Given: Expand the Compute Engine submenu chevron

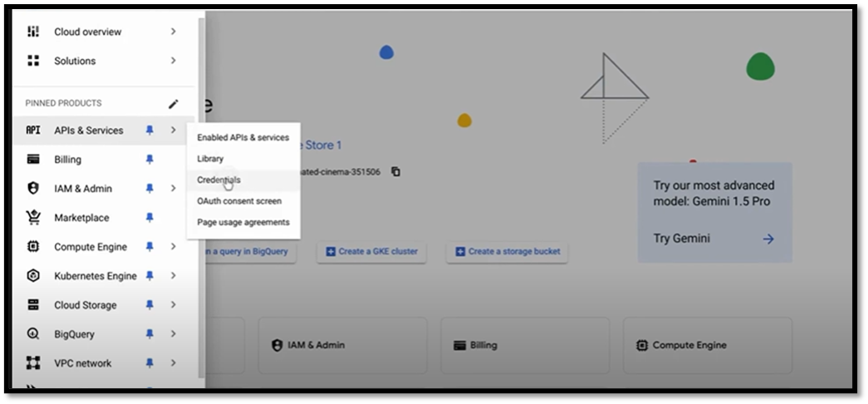Looking at the screenshot, I should coord(174,247).
